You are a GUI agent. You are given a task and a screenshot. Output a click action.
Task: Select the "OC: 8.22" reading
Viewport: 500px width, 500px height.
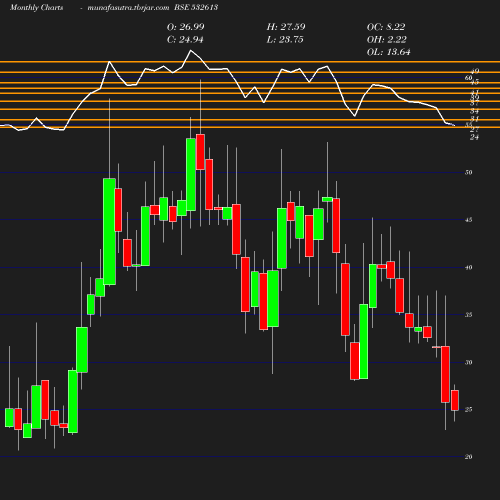coord(386,27)
